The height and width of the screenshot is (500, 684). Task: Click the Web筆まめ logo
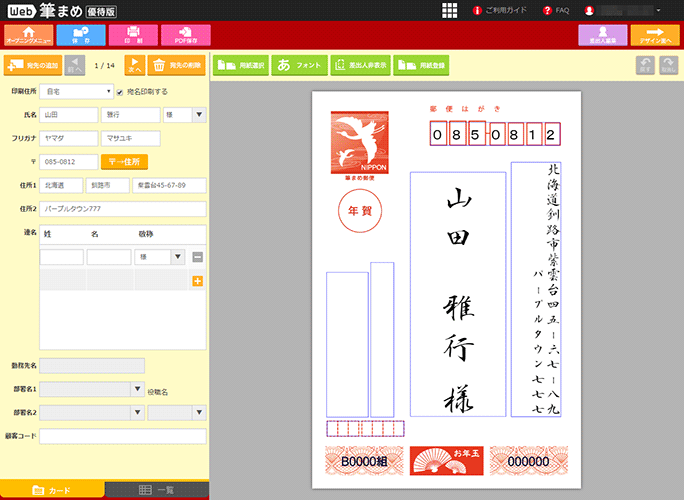pyautogui.click(x=62, y=11)
